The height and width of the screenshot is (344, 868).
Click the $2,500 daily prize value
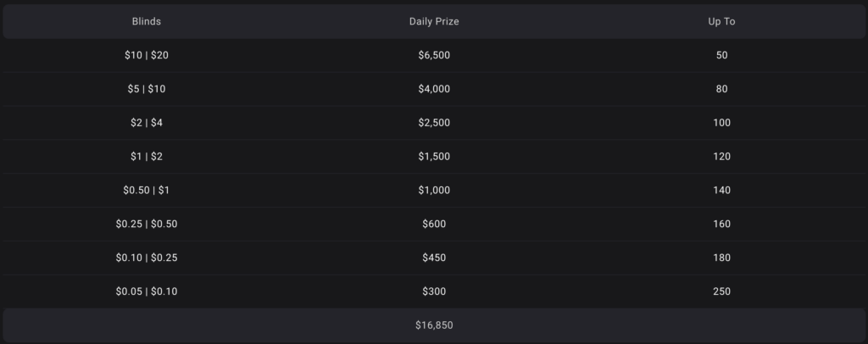pyautogui.click(x=434, y=123)
